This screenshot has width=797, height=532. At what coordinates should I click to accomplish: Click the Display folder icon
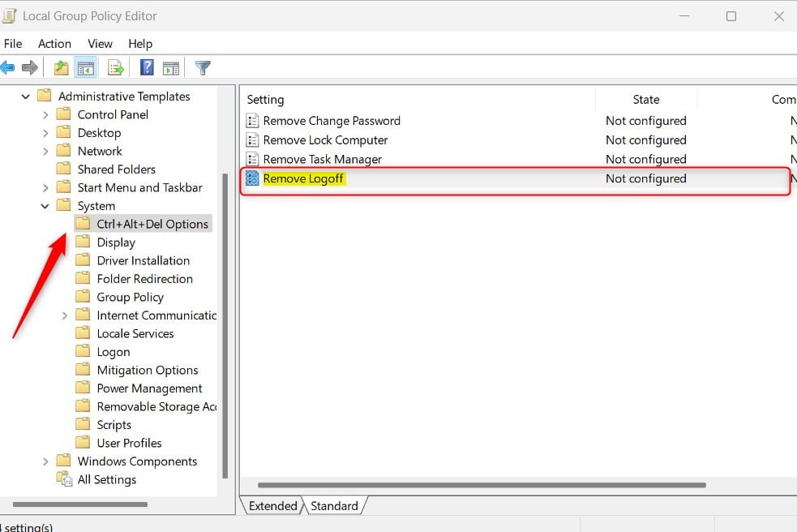[x=83, y=242]
